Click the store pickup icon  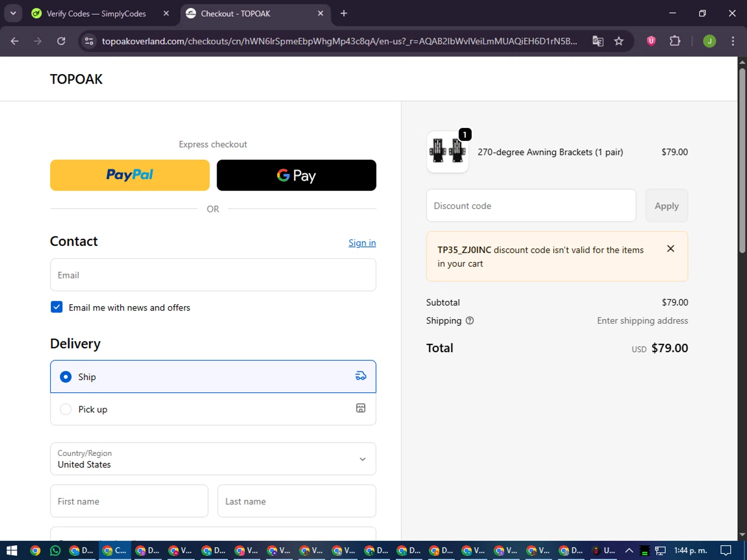coord(361,408)
